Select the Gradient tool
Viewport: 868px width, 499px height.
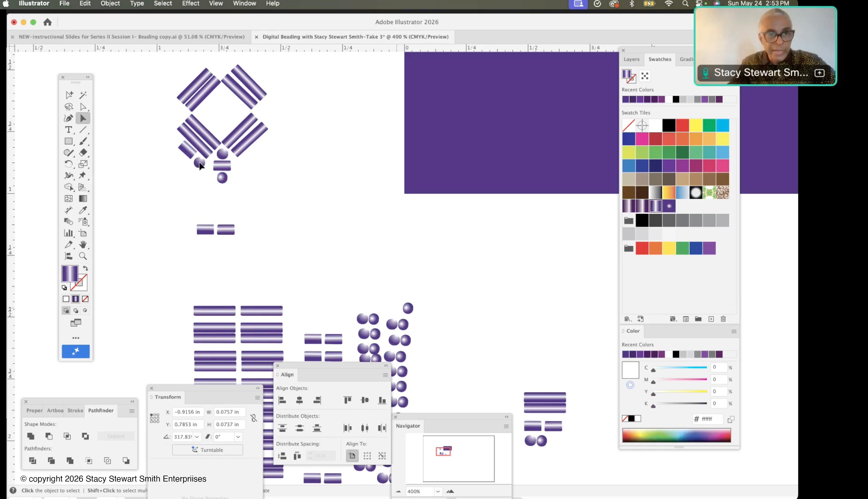[83, 199]
